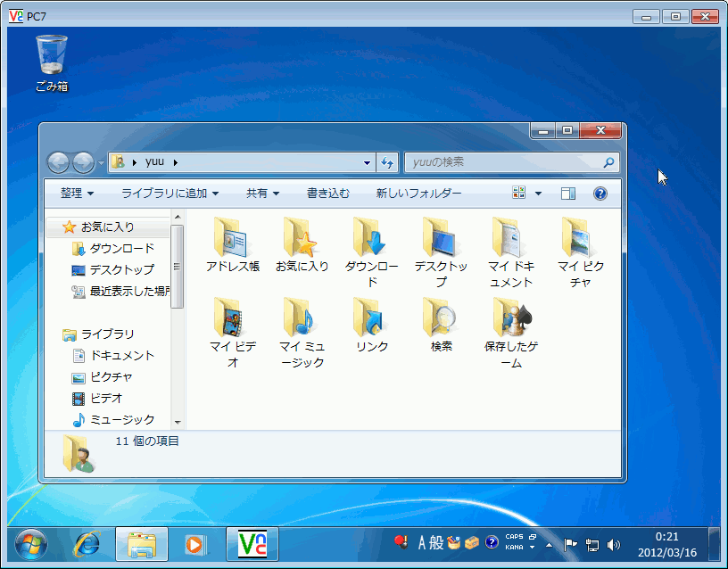The height and width of the screenshot is (569, 728).
Task: Expand the address bar history dropdown
Action: [x=365, y=162]
